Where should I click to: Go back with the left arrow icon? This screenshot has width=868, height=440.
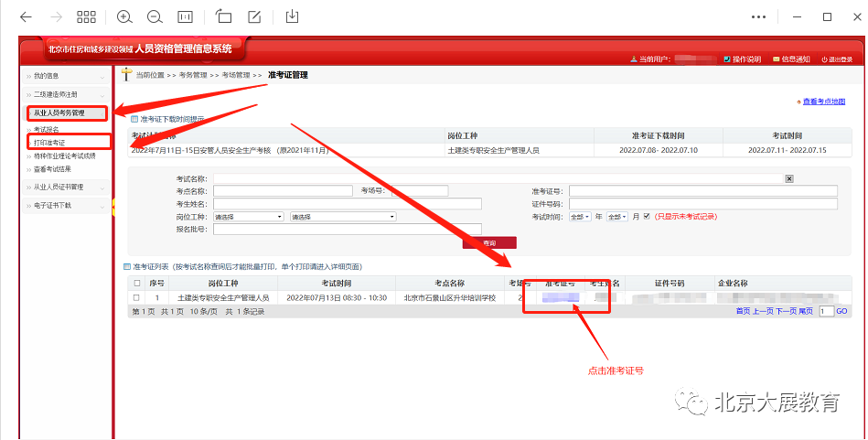pos(26,16)
